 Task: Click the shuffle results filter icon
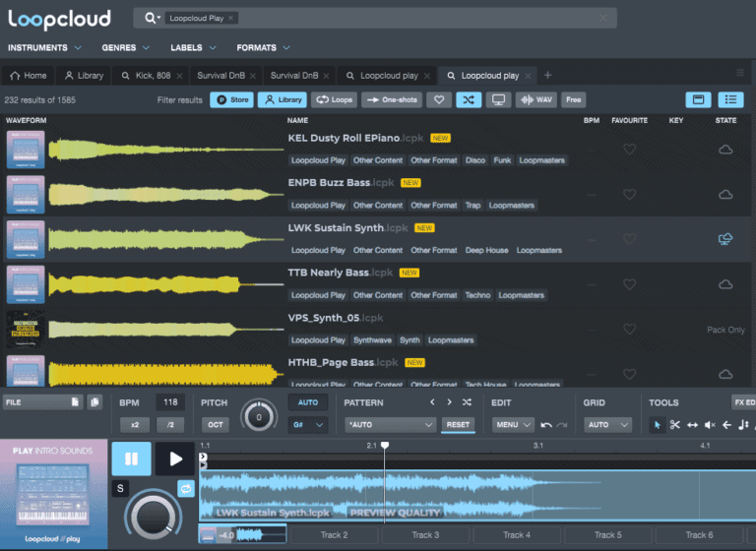click(470, 99)
